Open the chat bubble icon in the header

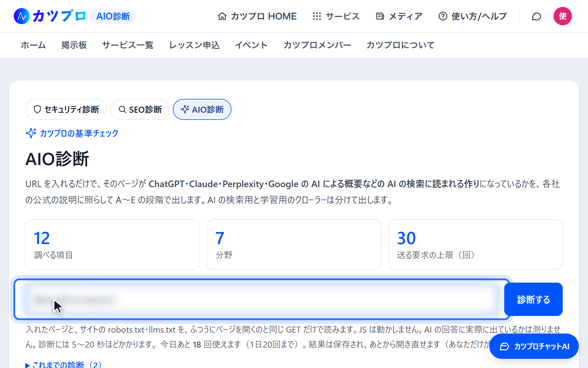click(x=536, y=17)
